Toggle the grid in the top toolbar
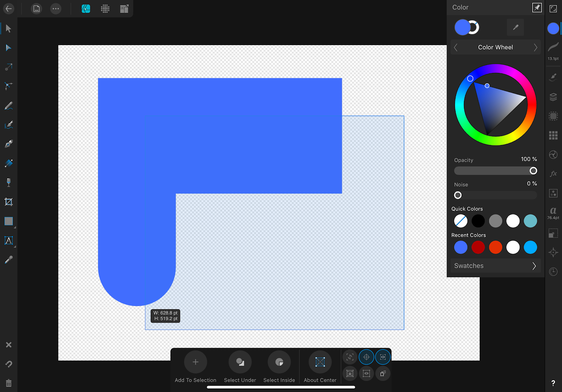The height and width of the screenshot is (392, 562). 105,9
